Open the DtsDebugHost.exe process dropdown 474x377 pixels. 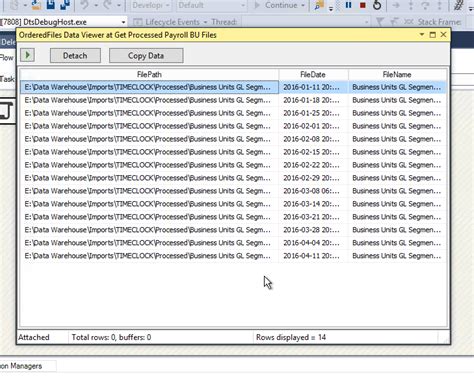click(x=123, y=22)
